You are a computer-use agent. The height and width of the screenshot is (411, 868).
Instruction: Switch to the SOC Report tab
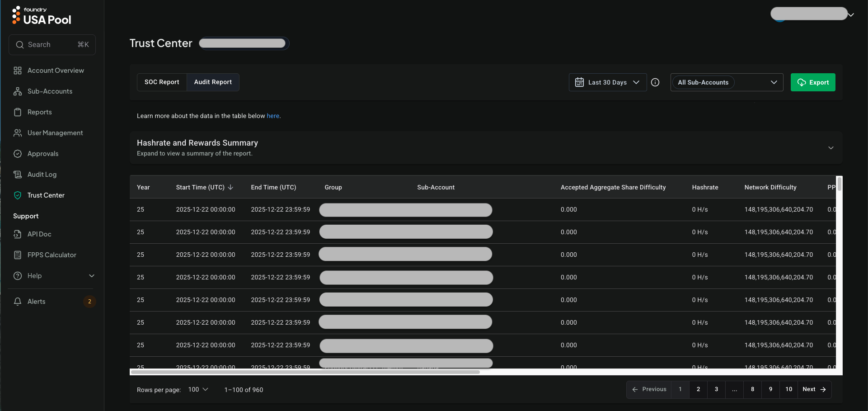[x=162, y=82]
